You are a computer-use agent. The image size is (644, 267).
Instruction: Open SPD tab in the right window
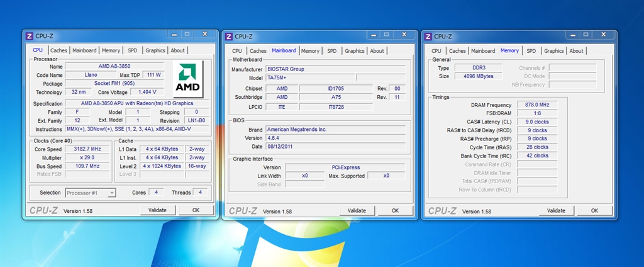[531, 51]
